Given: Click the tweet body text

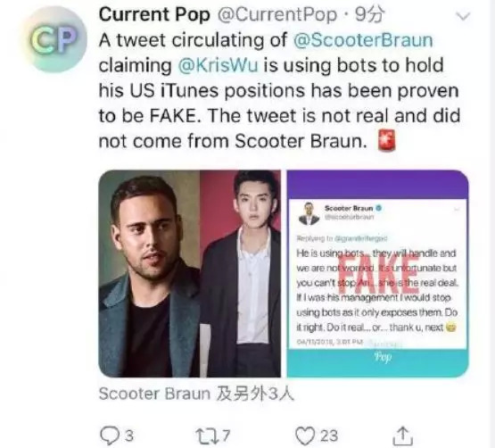Looking at the screenshot, I should point(279,91).
